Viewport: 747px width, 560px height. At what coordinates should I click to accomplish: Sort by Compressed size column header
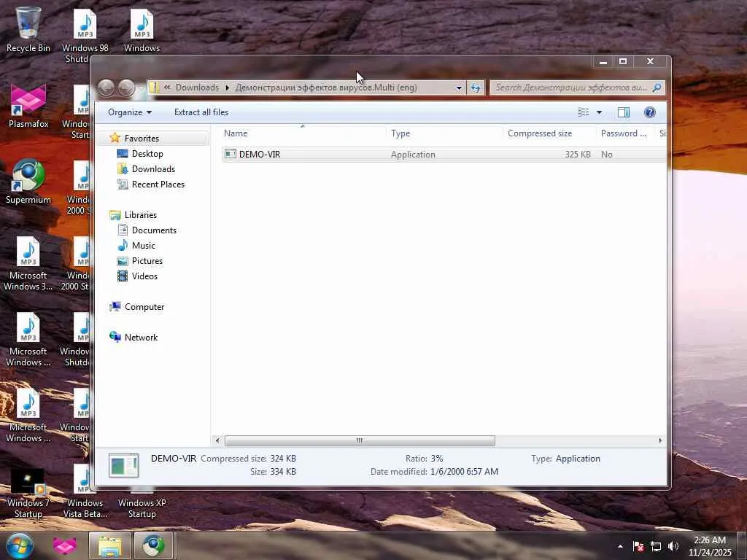(x=549, y=134)
